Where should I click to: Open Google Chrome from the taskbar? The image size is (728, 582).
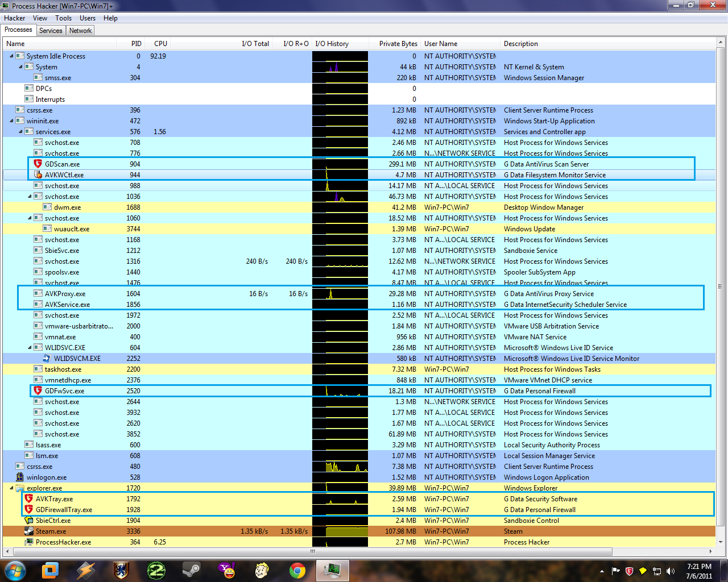297,570
